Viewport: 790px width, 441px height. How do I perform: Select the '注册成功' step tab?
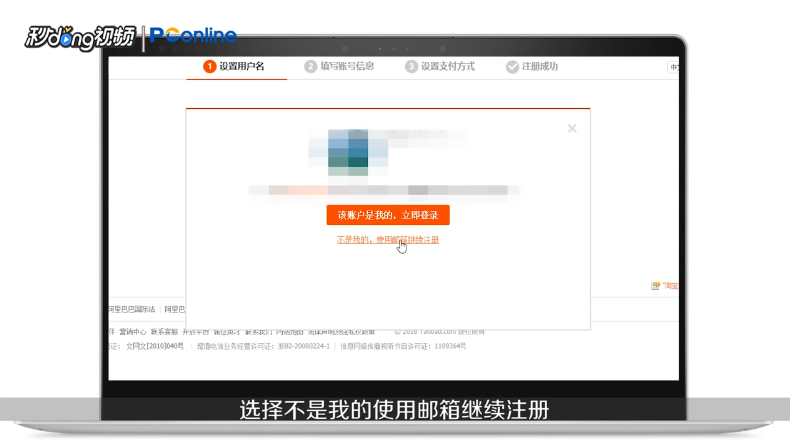point(532,67)
